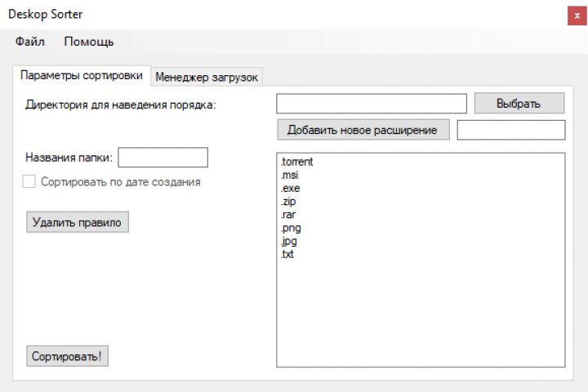Choose the .exe list entry
Screen dimensions: 588x392
pyautogui.click(x=289, y=189)
